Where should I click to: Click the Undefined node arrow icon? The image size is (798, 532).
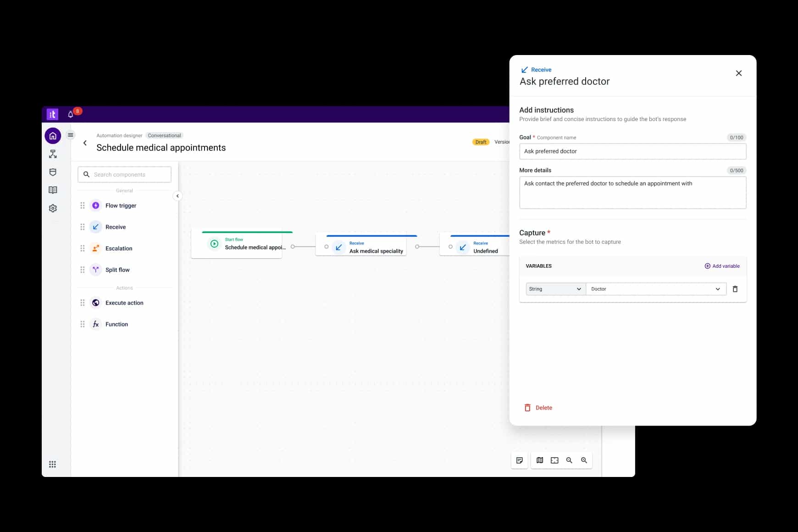pyautogui.click(x=463, y=247)
